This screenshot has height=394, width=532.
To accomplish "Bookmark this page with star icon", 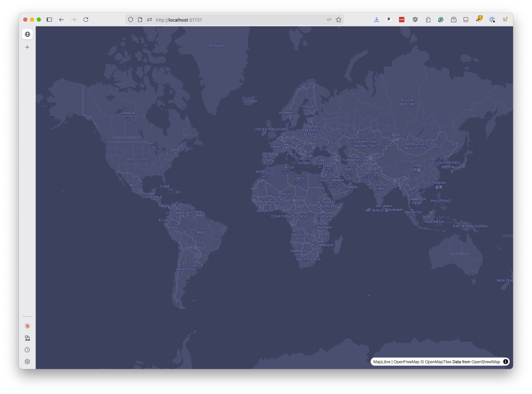I will point(339,20).
